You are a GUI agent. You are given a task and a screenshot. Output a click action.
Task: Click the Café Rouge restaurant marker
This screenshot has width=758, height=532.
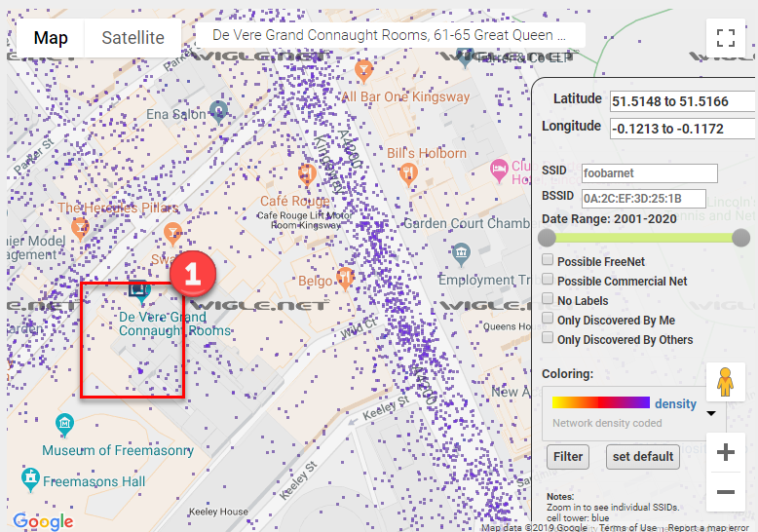(307, 175)
